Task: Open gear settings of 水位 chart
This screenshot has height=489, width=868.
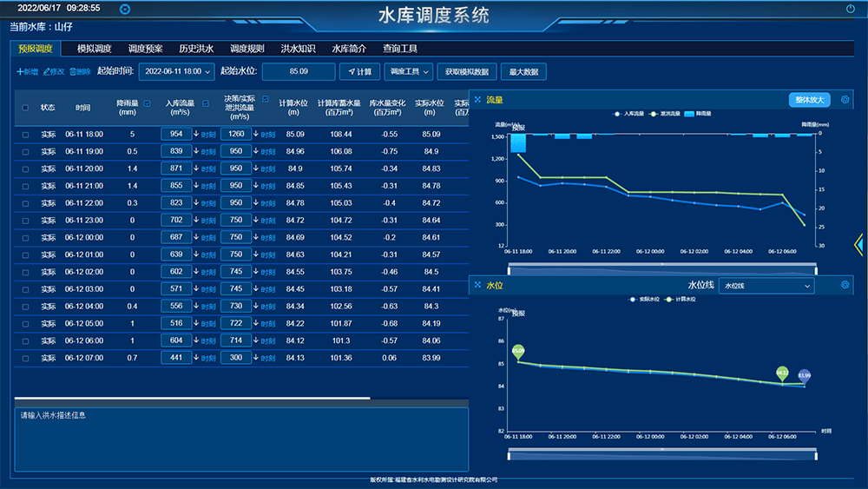Action: pyautogui.click(x=845, y=285)
